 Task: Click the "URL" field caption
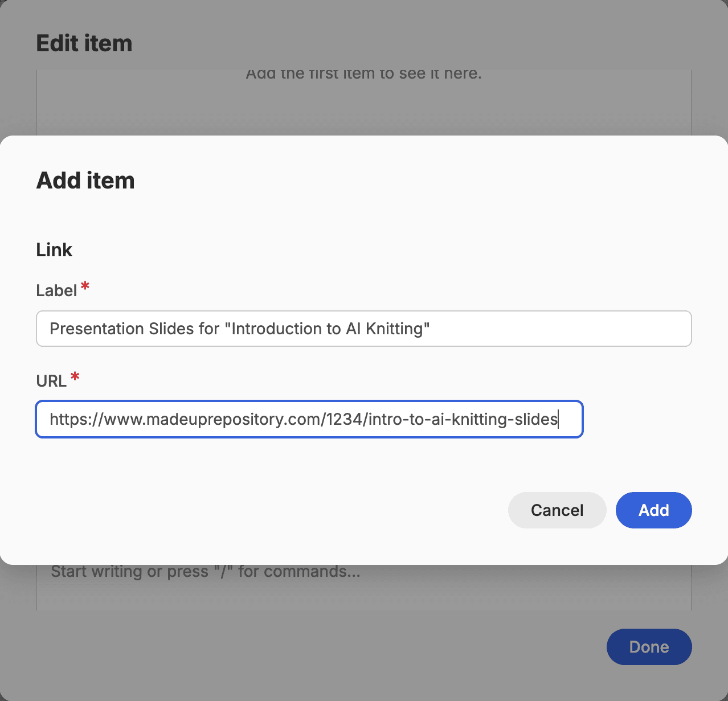tap(51, 381)
